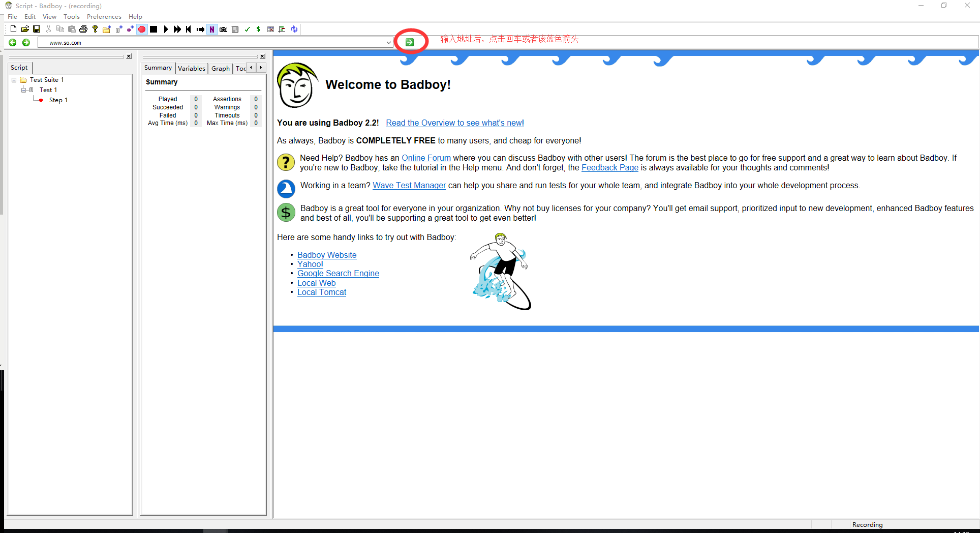Go back with the green left arrow
The width and height of the screenshot is (980, 533).
pyautogui.click(x=13, y=42)
